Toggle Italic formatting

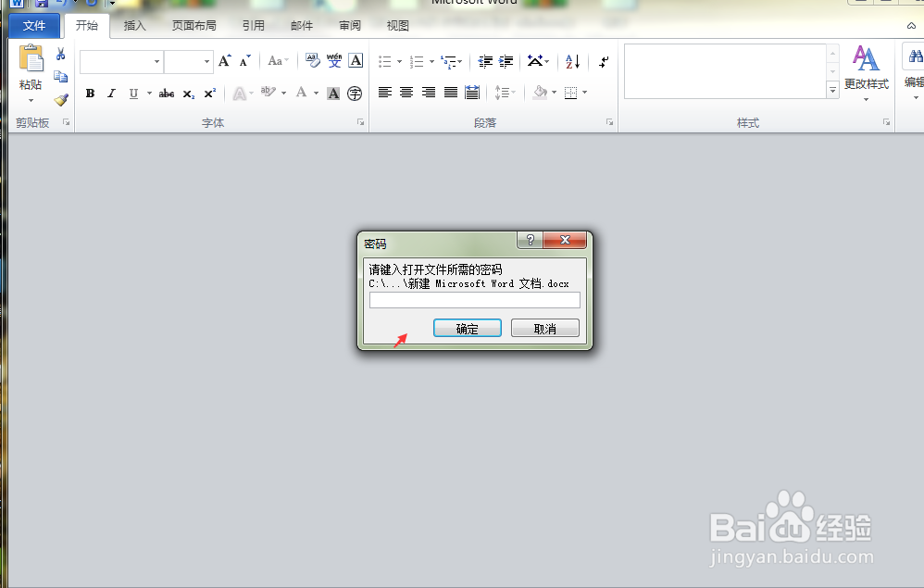tap(111, 94)
